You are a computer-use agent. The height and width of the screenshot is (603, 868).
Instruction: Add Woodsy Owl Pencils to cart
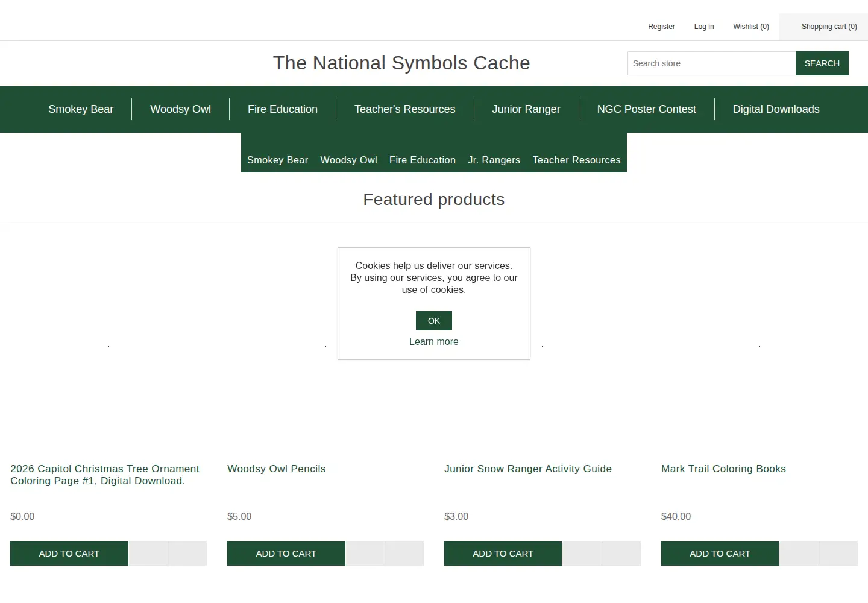pos(286,554)
